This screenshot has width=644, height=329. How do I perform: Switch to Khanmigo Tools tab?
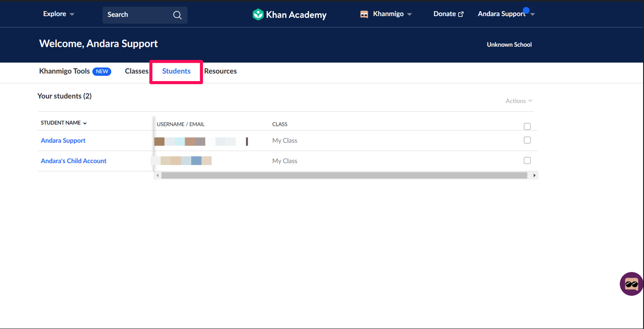tap(64, 71)
